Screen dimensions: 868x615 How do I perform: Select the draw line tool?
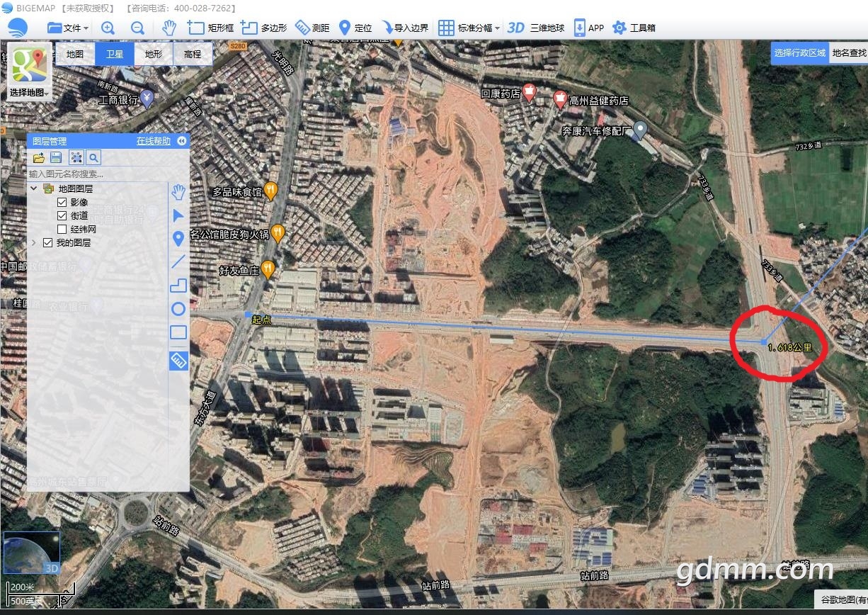178,262
